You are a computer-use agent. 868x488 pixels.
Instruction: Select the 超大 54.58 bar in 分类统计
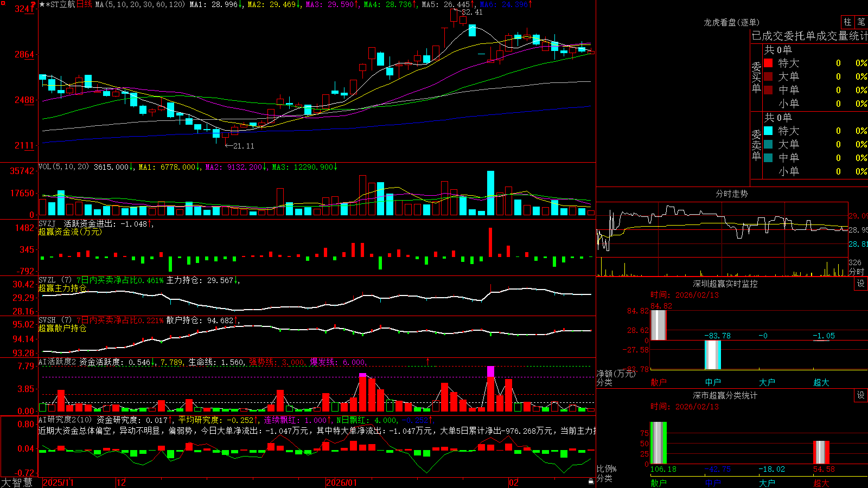pos(821,453)
